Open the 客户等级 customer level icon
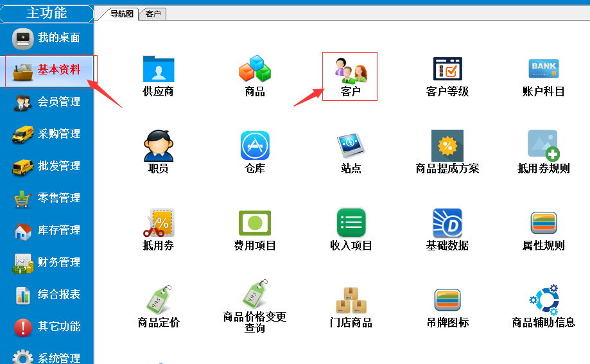Viewport: 590px width, 364px height. pos(447,69)
